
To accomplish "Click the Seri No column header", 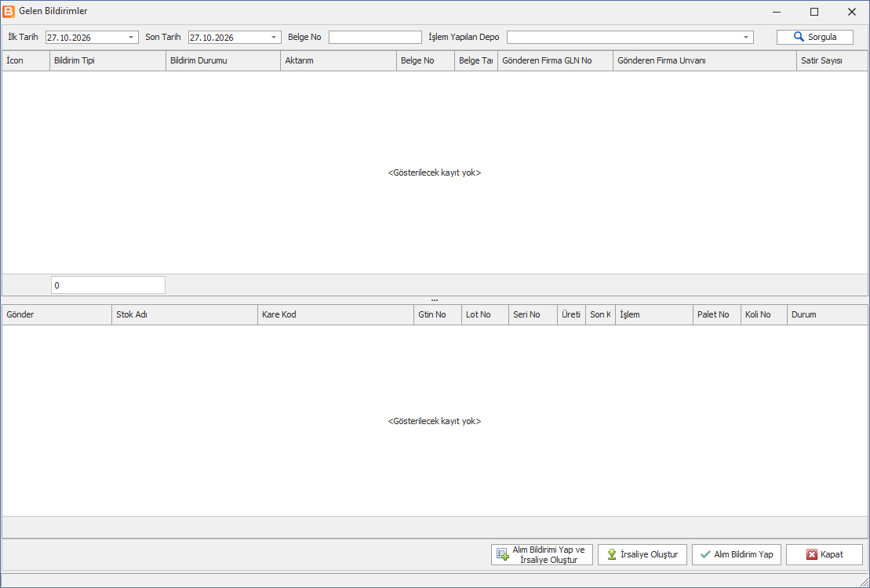I will tap(533, 314).
